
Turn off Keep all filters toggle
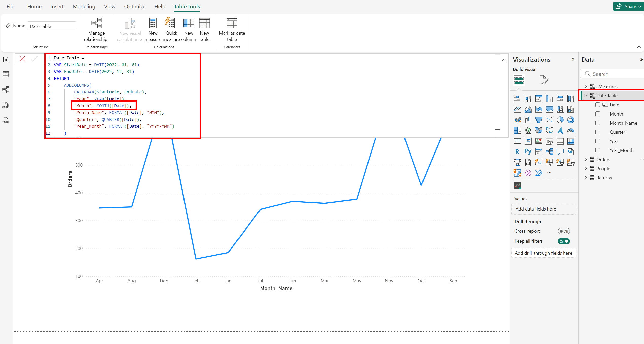[564, 241]
